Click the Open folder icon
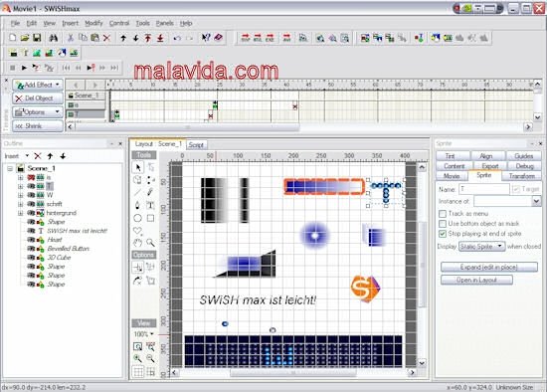 coord(25,38)
